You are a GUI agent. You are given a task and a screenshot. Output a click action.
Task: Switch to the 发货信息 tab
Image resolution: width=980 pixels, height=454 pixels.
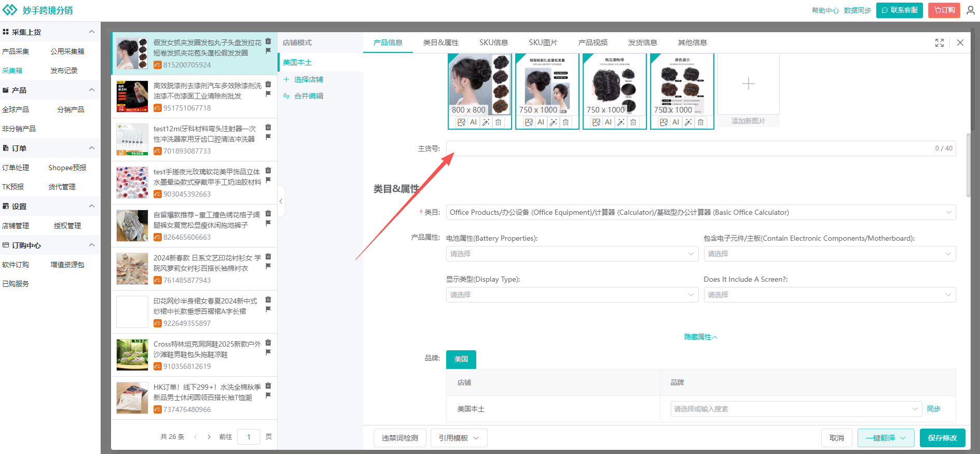click(643, 43)
